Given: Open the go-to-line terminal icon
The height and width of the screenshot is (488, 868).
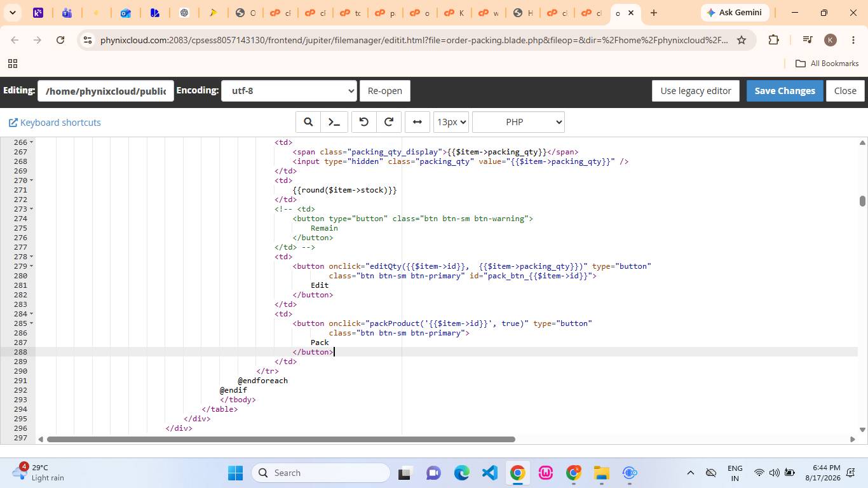Looking at the screenshot, I should tap(334, 122).
